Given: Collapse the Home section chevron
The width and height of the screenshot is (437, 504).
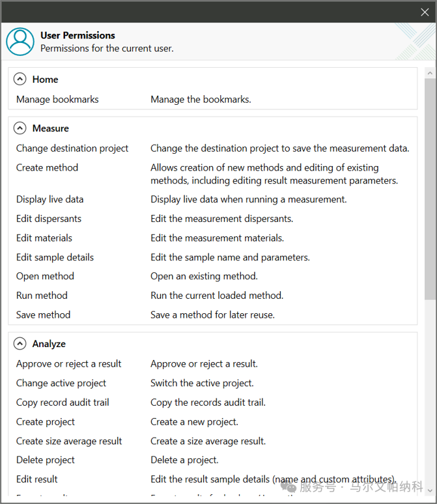Looking at the screenshot, I should tap(20, 79).
